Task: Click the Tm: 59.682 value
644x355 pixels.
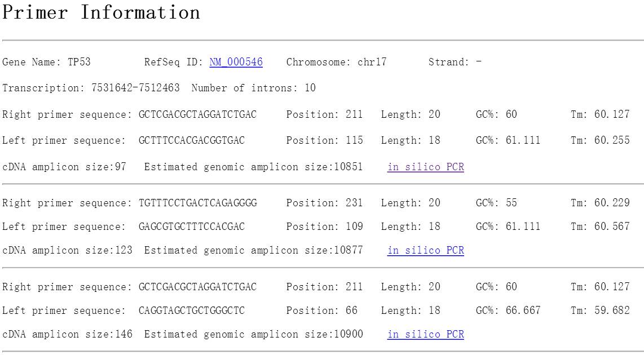Action: pyautogui.click(x=600, y=311)
